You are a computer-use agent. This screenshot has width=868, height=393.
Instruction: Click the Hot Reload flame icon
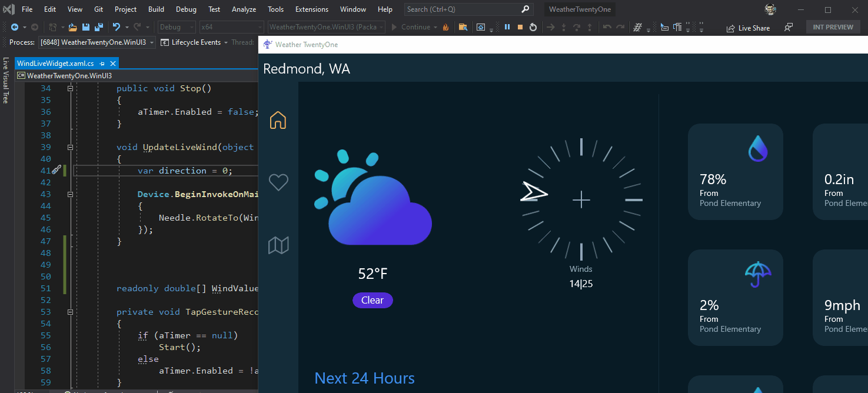pos(445,27)
